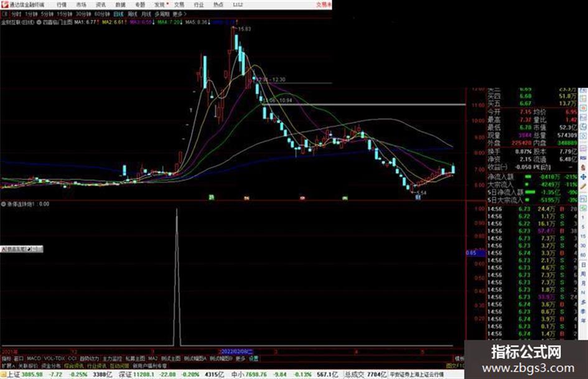The width and height of the screenshot is (588, 379).
Task: Select the blue cross-arrows move icon
Action: click(583, 177)
